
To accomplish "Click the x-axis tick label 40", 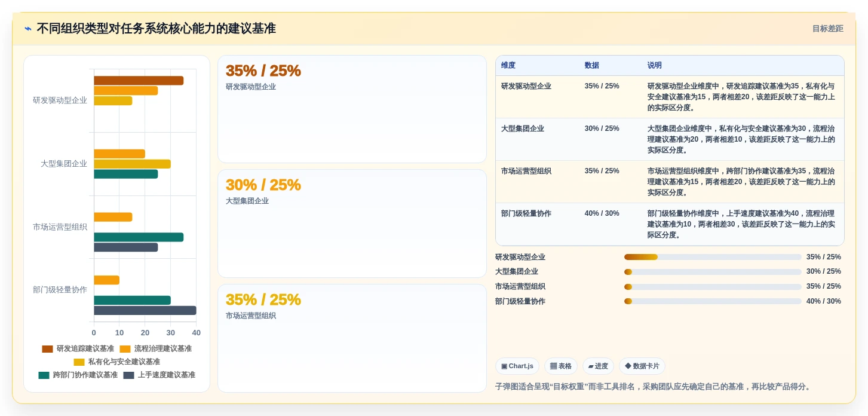I will [197, 333].
